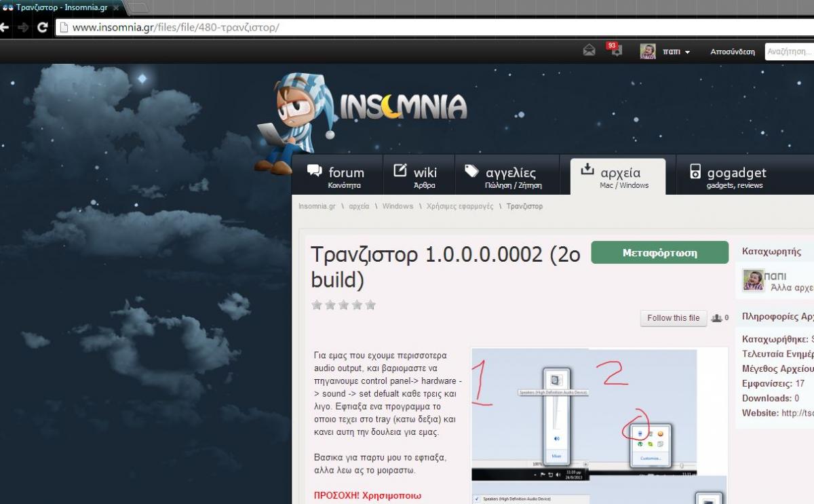The image size is (814, 504).
Task: Rate the file one star
Action: (x=317, y=305)
